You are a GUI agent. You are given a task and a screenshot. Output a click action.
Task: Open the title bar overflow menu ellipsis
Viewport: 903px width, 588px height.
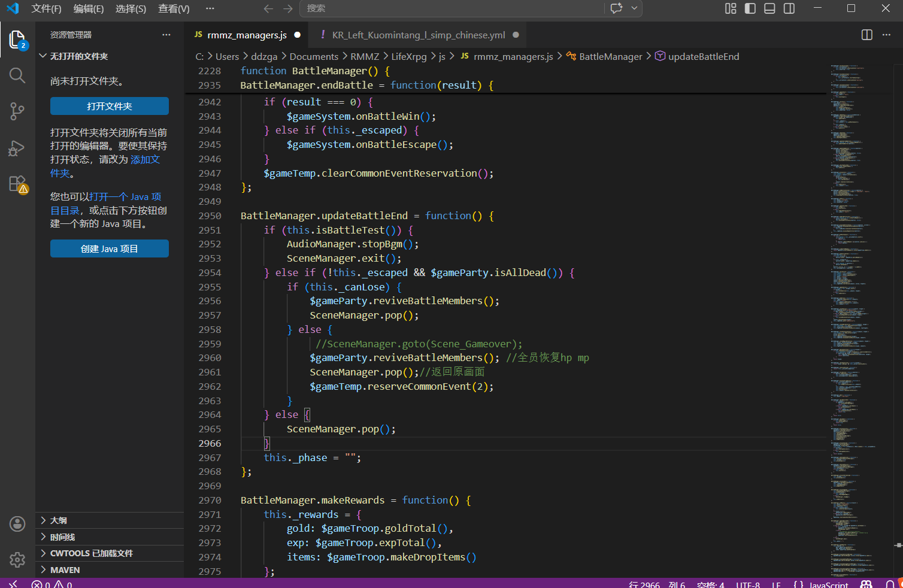pos(210,8)
